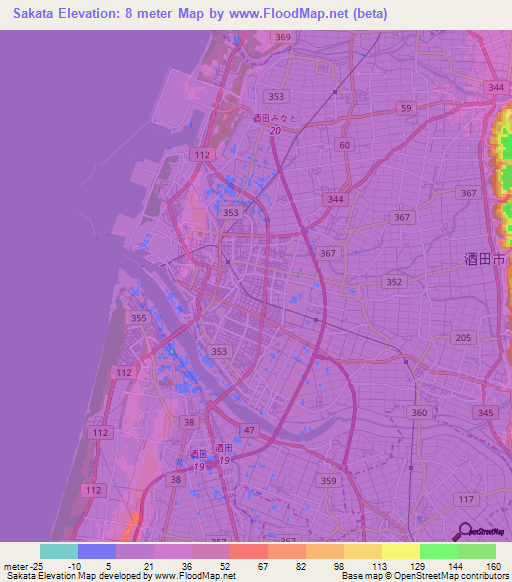
Task: Pick the golden 98 meter legend swatch
Action: click(363, 552)
